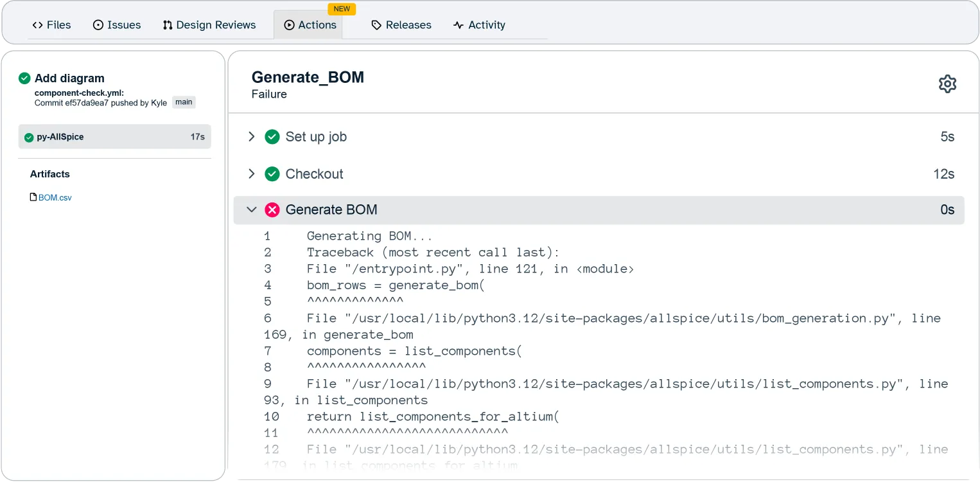The image size is (980, 482).
Task: Open the Add diagram workflow run title
Action: click(69, 78)
